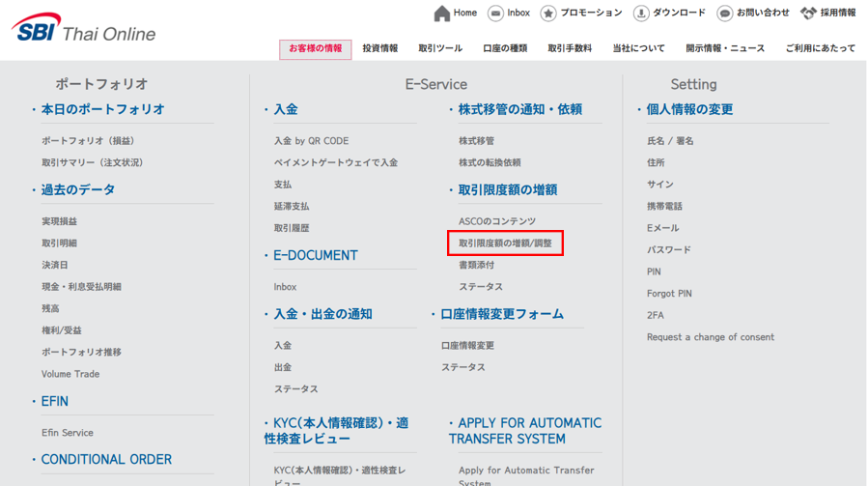Click E-DOCUMENT heading
Image resolution: width=868 pixels, height=486 pixels.
[316, 255]
